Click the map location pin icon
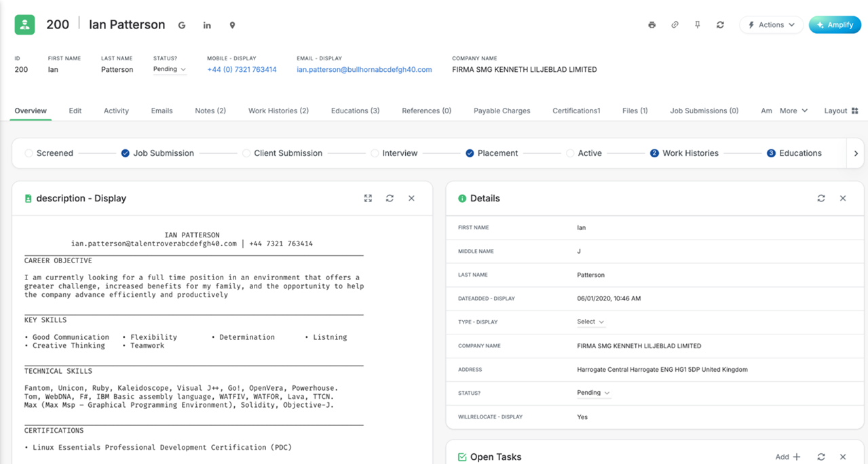868x464 pixels. pos(232,25)
